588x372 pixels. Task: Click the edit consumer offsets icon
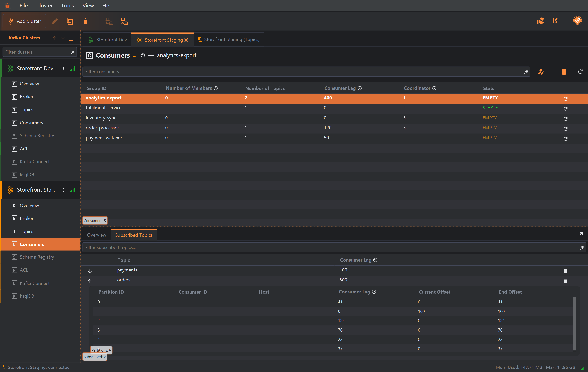[541, 72]
